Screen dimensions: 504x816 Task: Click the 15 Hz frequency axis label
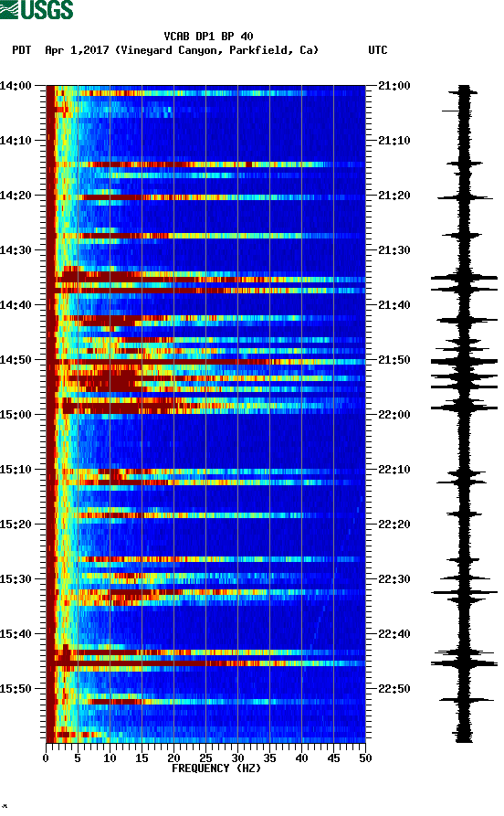click(142, 758)
